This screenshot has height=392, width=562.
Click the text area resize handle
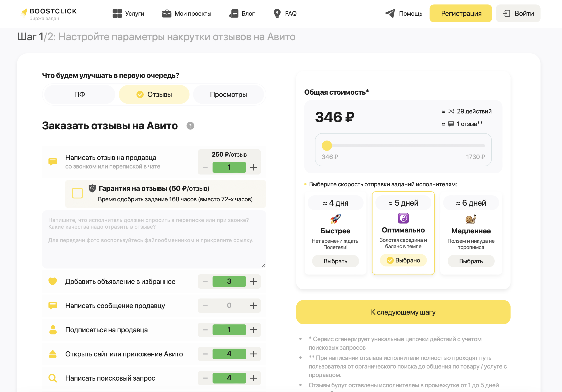263,266
